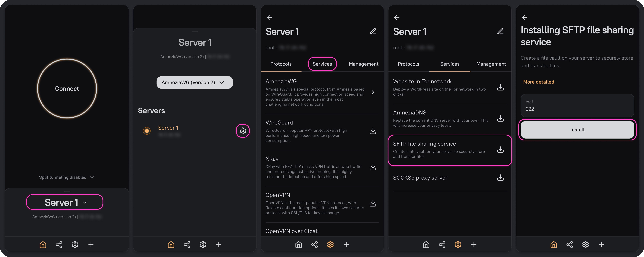644x257 pixels.
Task: Tap orange gear in Services screen nav bar
Action: click(458, 245)
